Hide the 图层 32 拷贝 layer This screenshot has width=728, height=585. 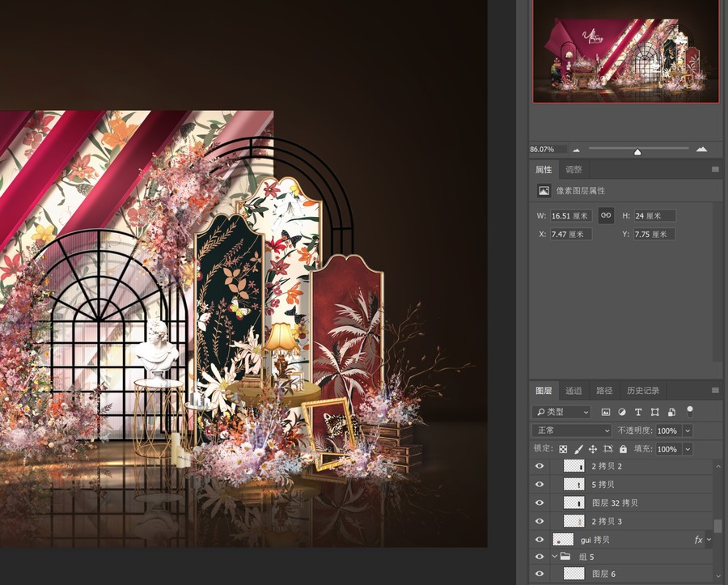pos(540,502)
